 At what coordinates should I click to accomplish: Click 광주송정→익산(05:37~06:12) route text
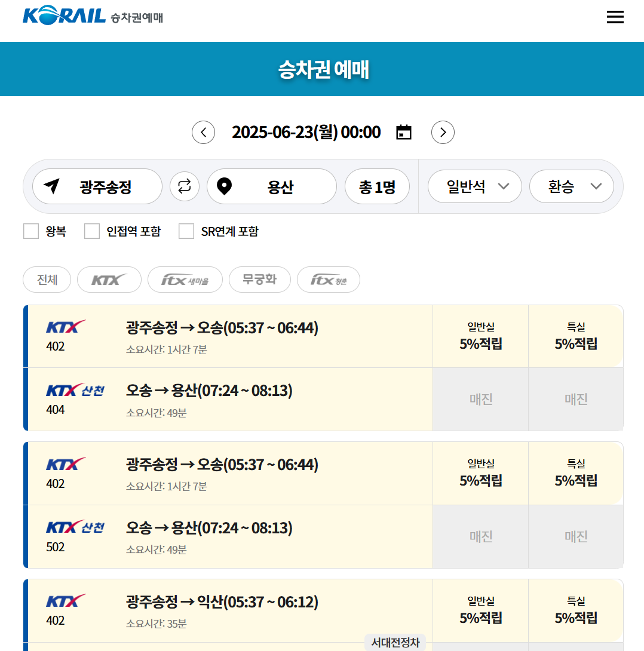click(x=222, y=601)
